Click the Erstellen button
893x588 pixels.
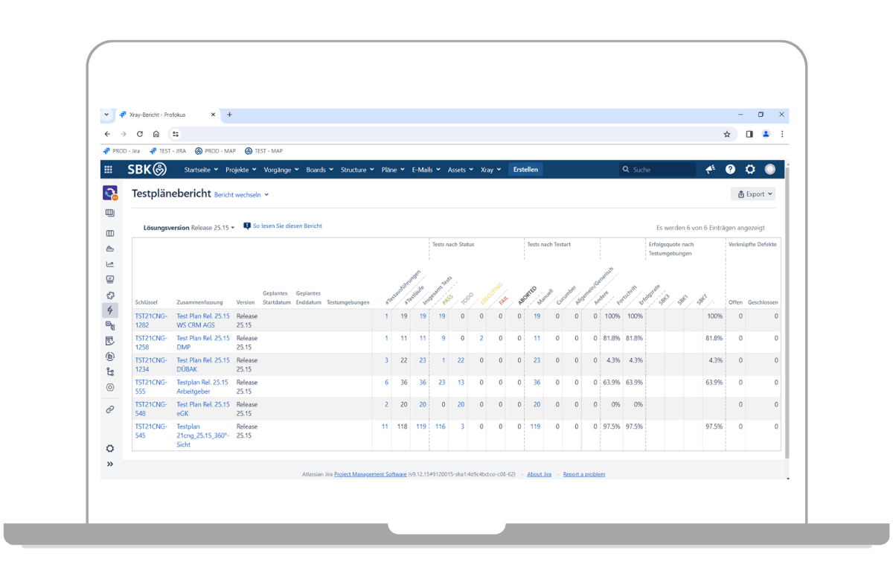pyautogui.click(x=525, y=170)
